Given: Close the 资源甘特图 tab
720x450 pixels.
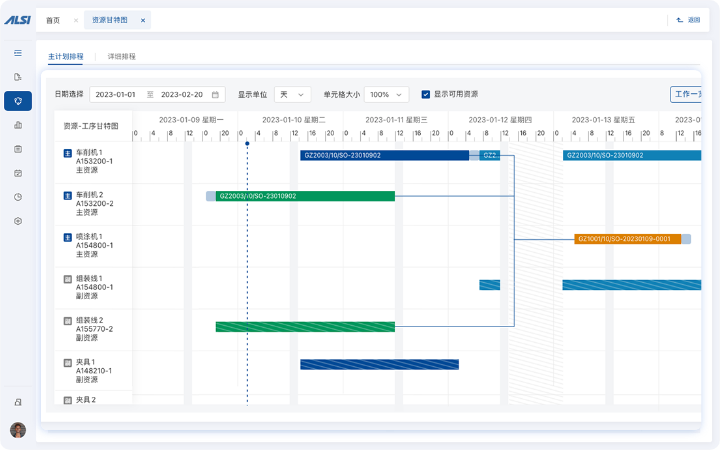Looking at the screenshot, I should pyautogui.click(x=142, y=20).
